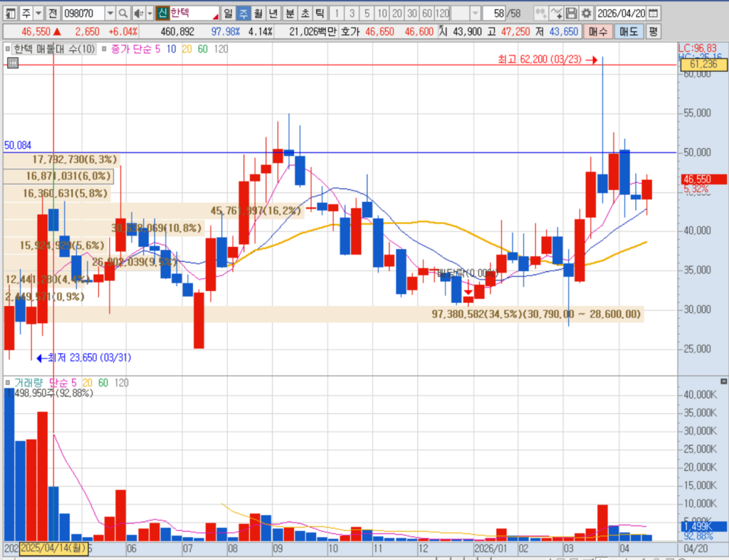The height and width of the screenshot is (560, 729).
Task: Select the 한텍 매물대 수(10) legend label
Action: coord(54,49)
